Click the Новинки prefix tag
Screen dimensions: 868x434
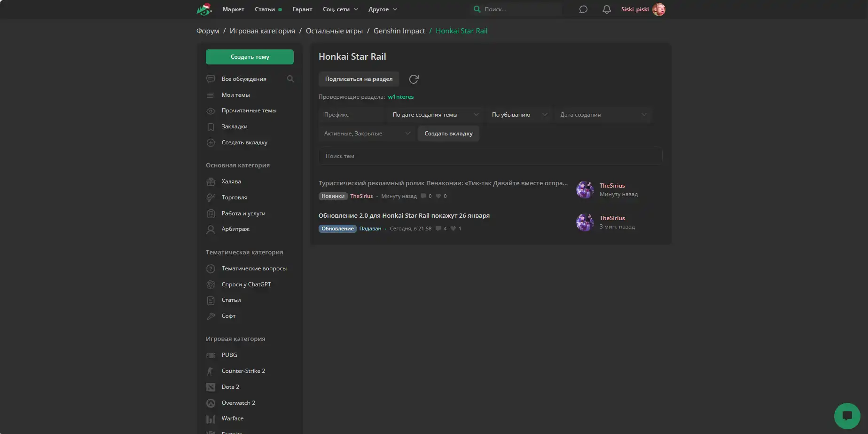tap(333, 196)
